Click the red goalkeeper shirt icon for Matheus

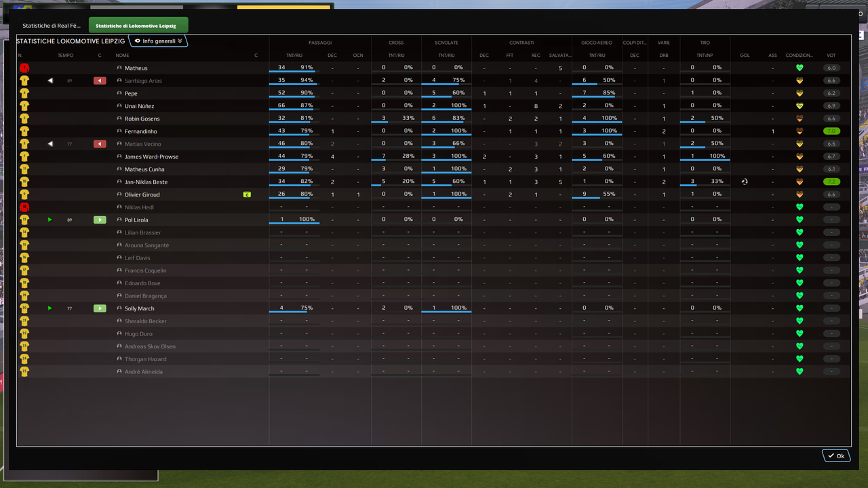(x=24, y=68)
